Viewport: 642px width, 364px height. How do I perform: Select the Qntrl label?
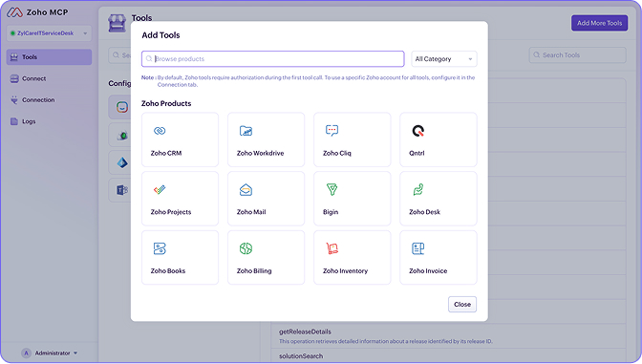click(x=417, y=153)
